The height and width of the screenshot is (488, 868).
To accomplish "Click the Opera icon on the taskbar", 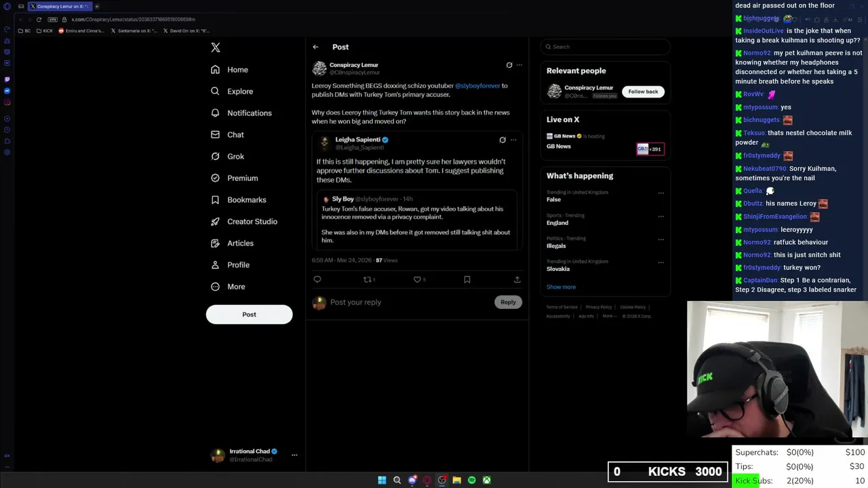I will click(427, 481).
